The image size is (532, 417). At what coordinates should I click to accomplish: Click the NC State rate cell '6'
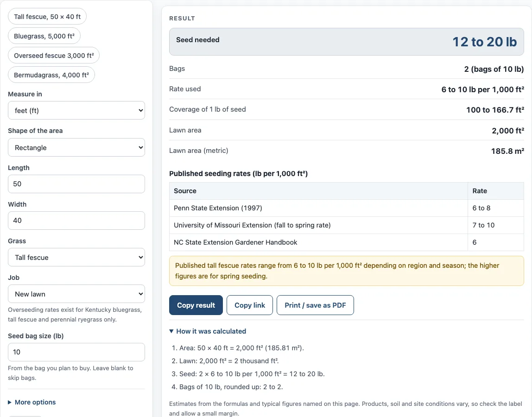pyautogui.click(x=496, y=242)
